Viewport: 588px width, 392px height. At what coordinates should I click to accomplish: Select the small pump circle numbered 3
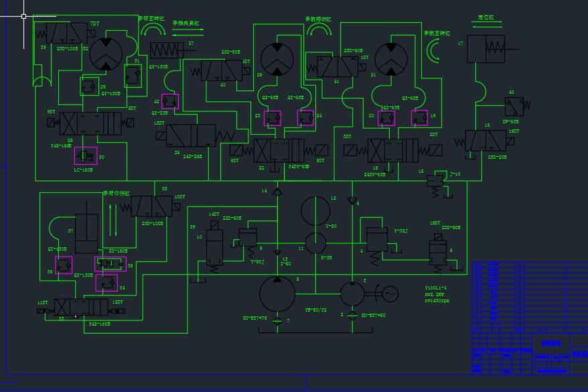(352, 293)
